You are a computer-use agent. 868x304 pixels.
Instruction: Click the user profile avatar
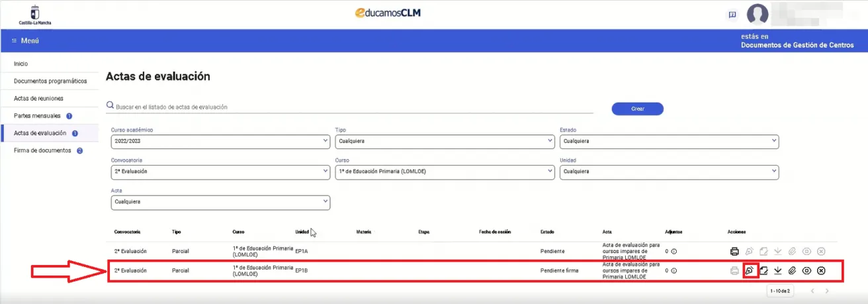(x=758, y=14)
